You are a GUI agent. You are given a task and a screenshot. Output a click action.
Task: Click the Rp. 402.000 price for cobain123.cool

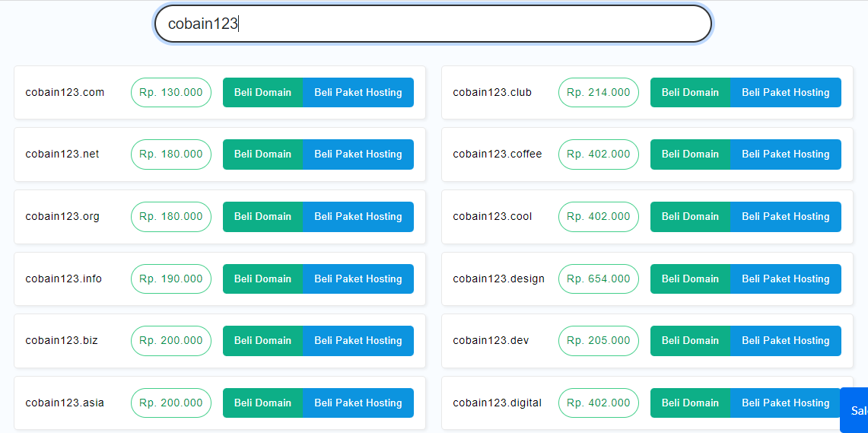[x=599, y=216]
